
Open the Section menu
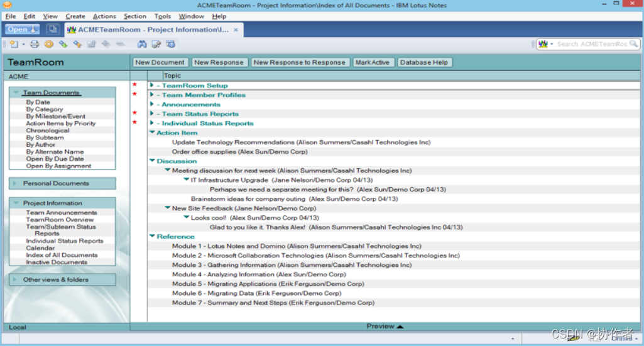[x=134, y=16]
